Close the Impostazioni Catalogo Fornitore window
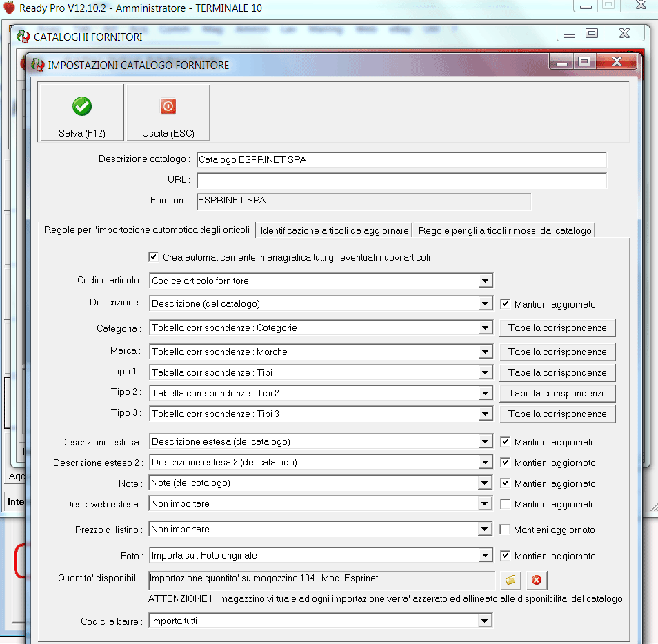The width and height of the screenshot is (658, 644). pos(617,61)
